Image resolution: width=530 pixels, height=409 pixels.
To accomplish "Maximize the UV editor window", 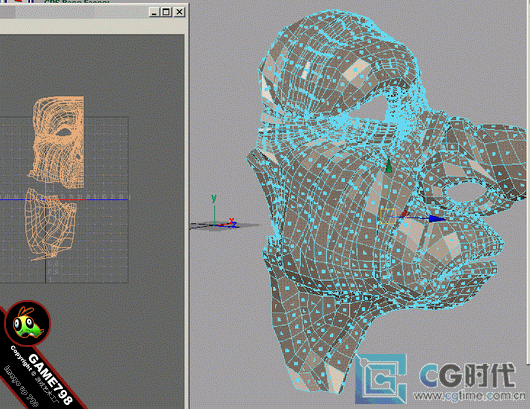I will 166,12.
